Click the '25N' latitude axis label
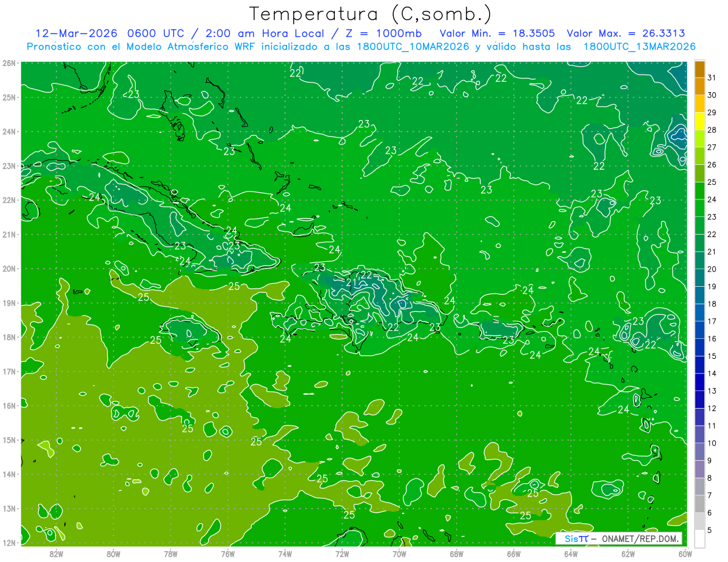Screen dimensions: 728x562 point(9,97)
